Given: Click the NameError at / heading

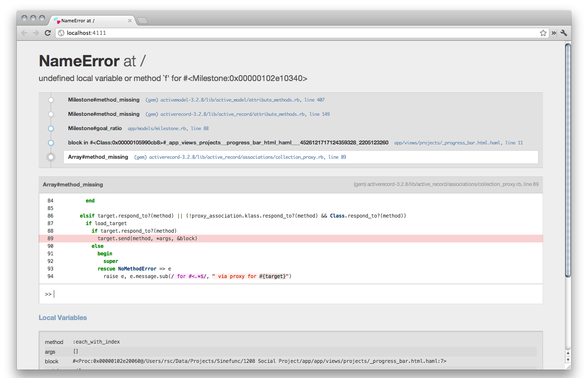Looking at the screenshot, I should point(92,61).
